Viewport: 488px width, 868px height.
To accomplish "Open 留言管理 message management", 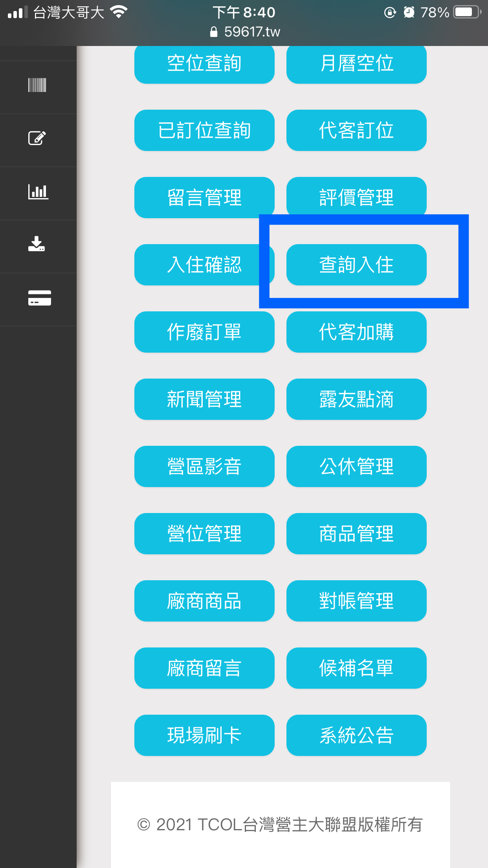I will [x=204, y=197].
